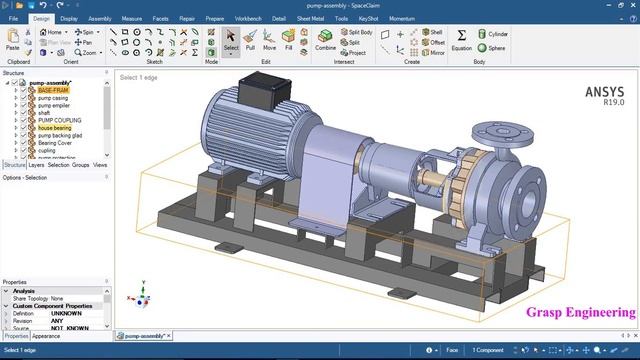Switch to the Groups panel tab

[80, 165]
